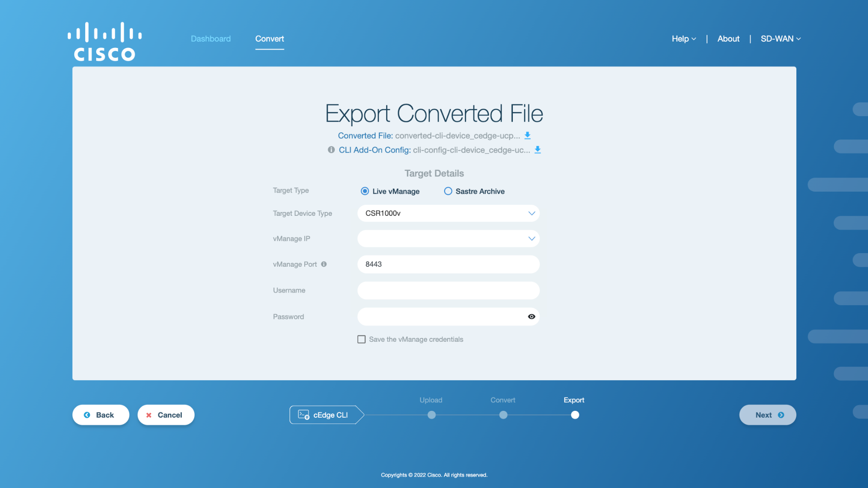
Task: Click the Back navigation arrow icon
Action: coord(88,414)
